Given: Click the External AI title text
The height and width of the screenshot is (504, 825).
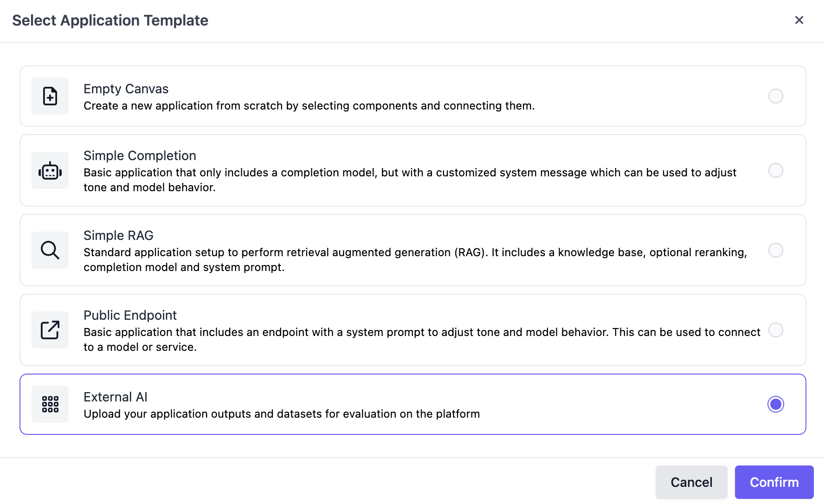Looking at the screenshot, I should (116, 397).
